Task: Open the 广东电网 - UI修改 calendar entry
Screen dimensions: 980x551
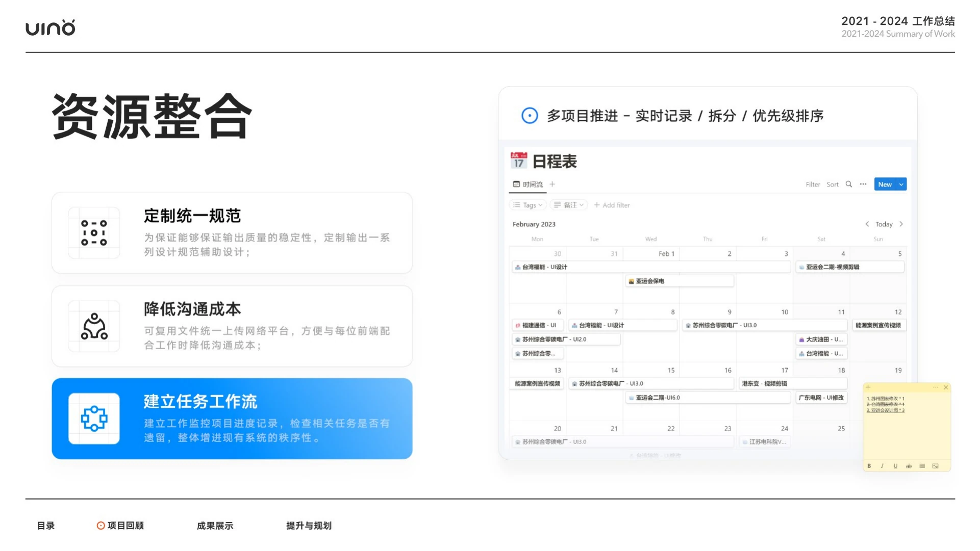Action: tap(821, 398)
